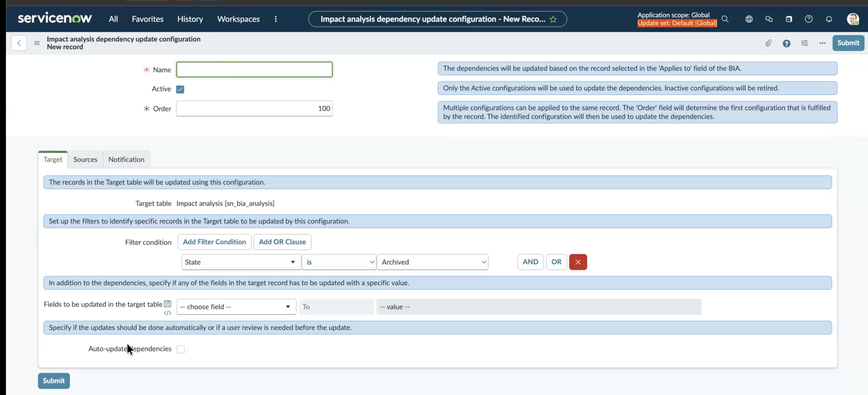Go back using the left chevron button

[19, 43]
